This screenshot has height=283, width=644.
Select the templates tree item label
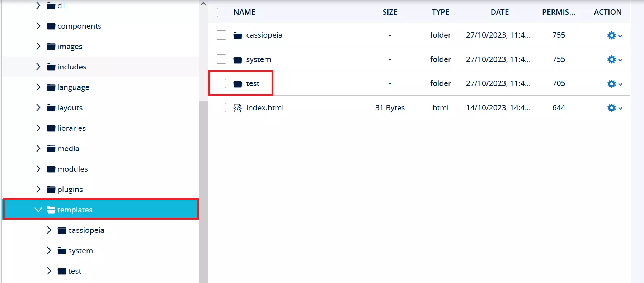[x=75, y=210]
